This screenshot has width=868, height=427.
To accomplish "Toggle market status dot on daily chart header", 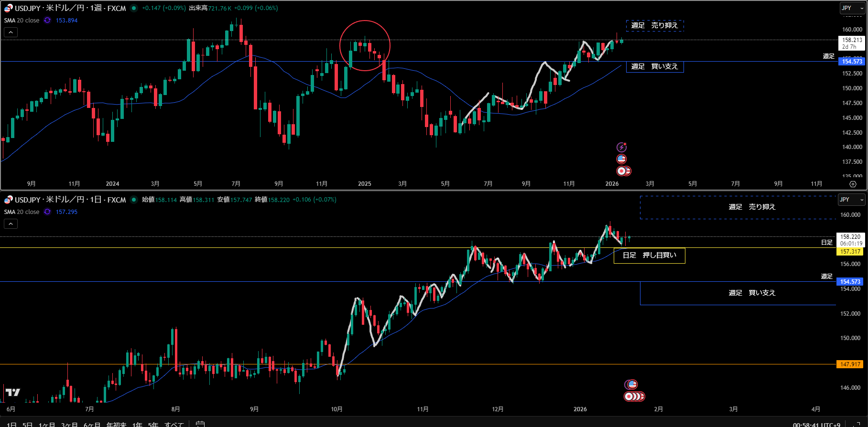I will coord(134,200).
